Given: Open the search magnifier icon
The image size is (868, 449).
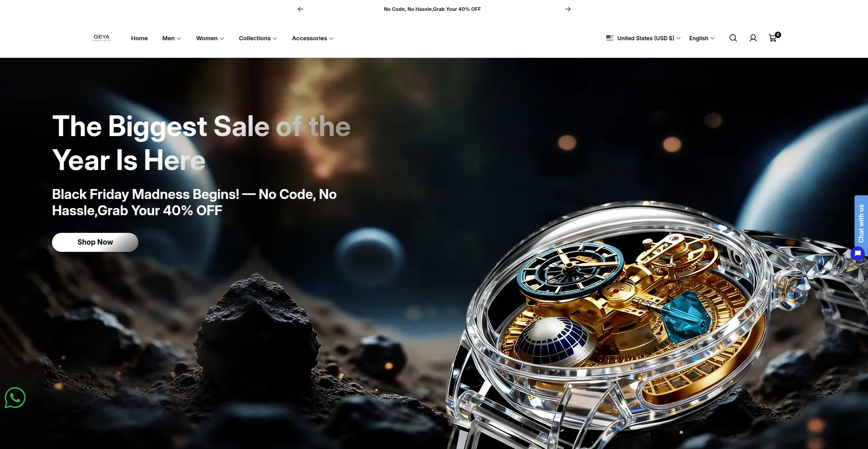Looking at the screenshot, I should [x=733, y=38].
